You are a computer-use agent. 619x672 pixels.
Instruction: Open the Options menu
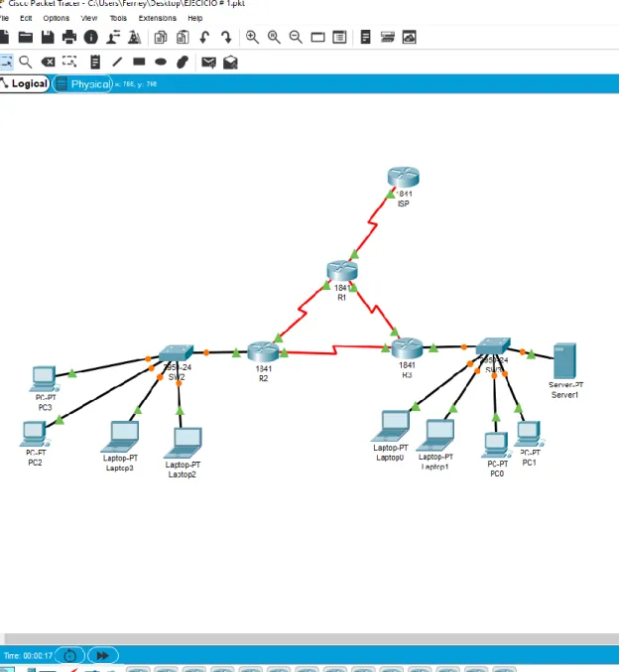(x=57, y=18)
